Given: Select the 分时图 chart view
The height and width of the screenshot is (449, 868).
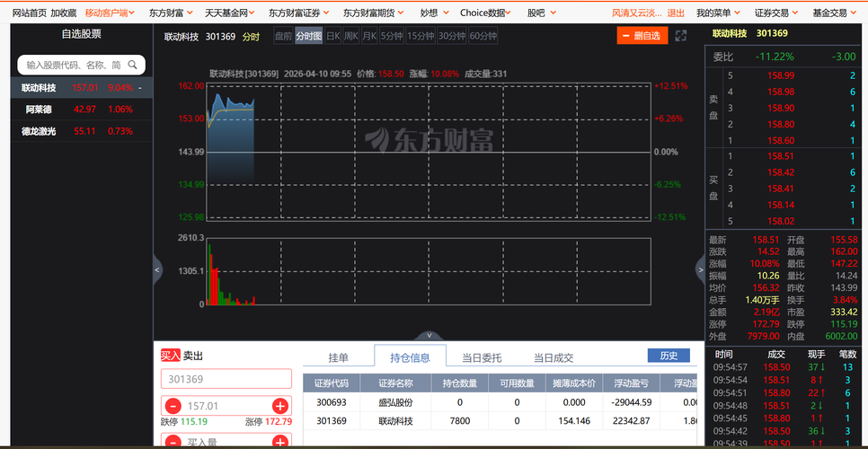Looking at the screenshot, I should [x=309, y=37].
